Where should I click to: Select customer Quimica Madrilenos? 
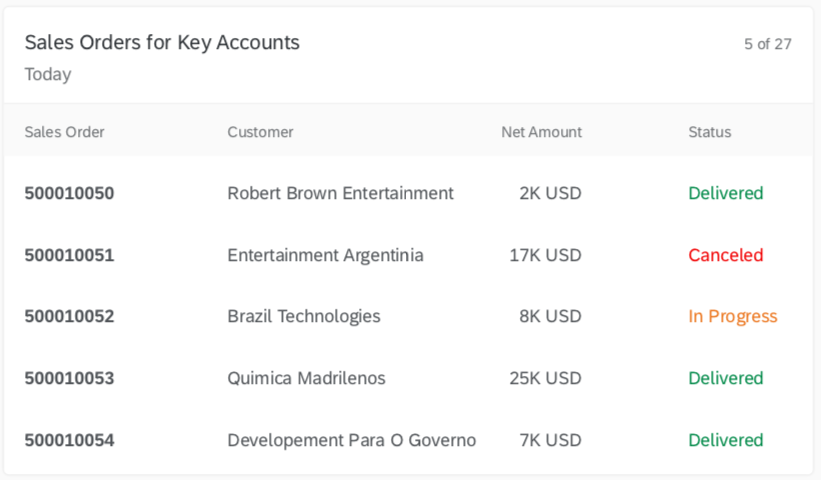click(x=306, y=378)
